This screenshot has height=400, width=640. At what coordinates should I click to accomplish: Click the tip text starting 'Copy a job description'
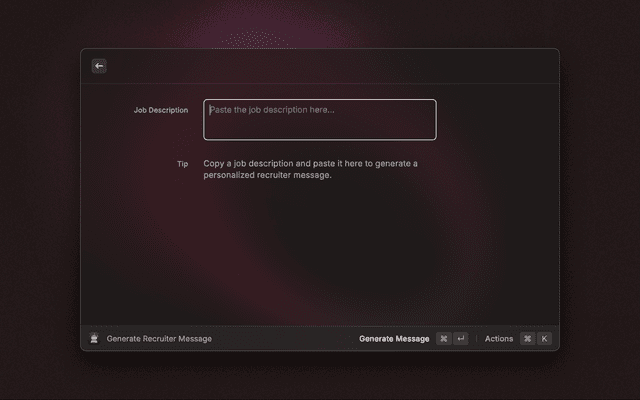coord(310,163)
